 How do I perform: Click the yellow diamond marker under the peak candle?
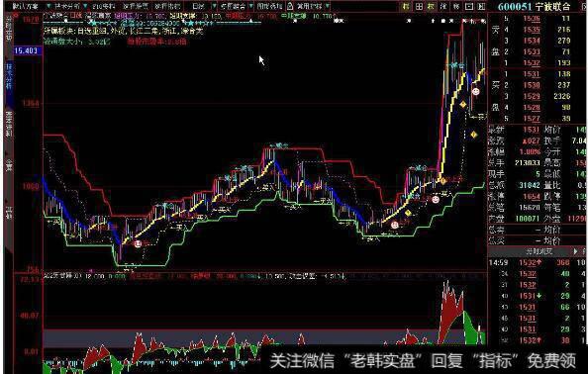click(x=463, y=104)
